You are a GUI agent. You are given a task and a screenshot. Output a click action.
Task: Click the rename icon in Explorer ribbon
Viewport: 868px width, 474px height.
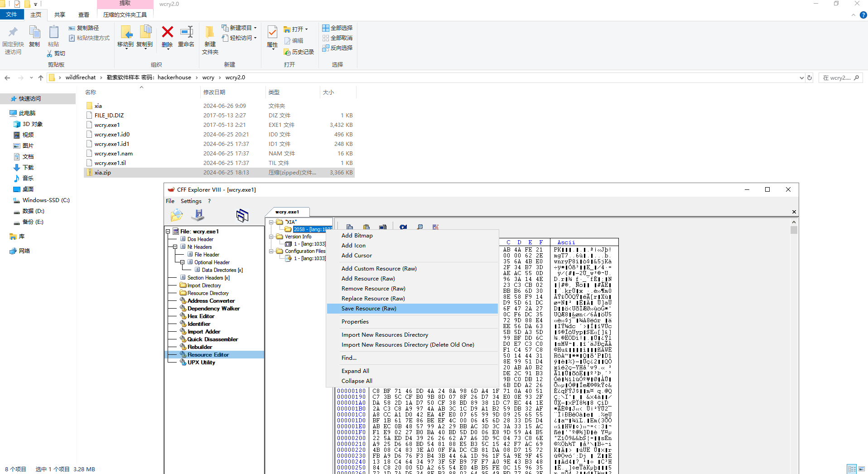(x=186, y=32)
